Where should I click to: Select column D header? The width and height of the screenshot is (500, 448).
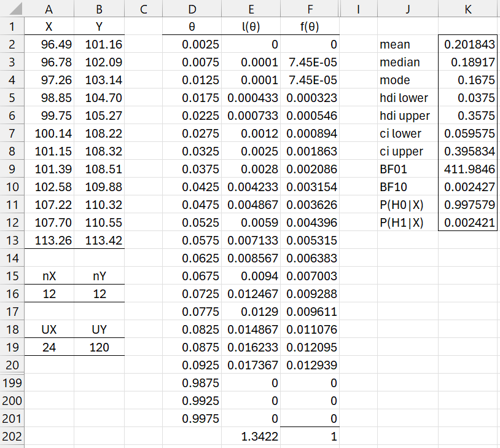point(192,9)
